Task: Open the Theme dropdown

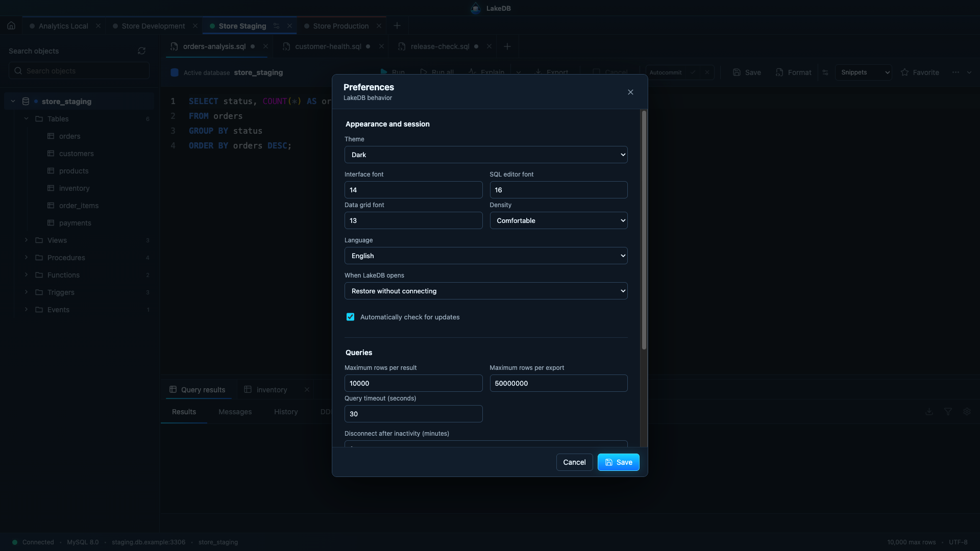Action: (486, 155)
